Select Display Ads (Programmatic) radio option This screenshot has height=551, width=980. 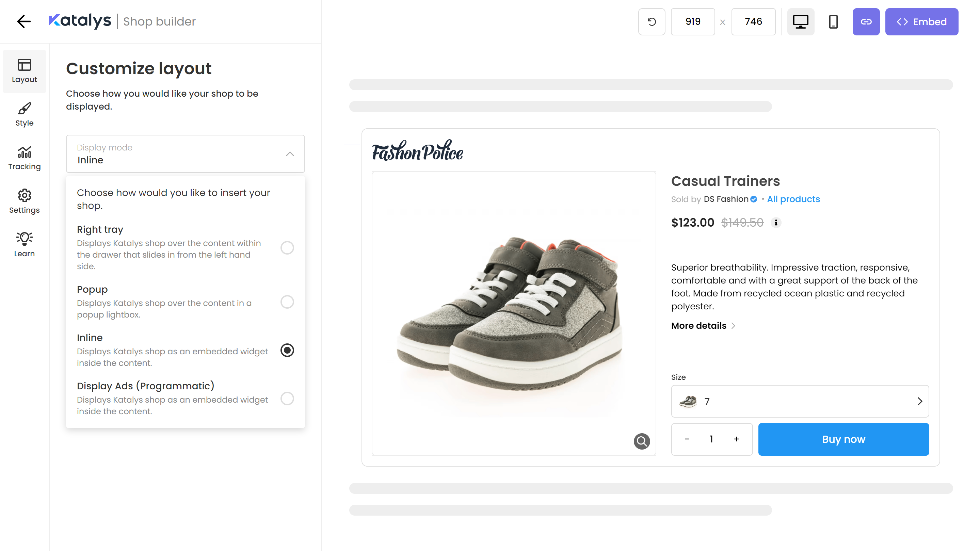click(x=287, y=399)
